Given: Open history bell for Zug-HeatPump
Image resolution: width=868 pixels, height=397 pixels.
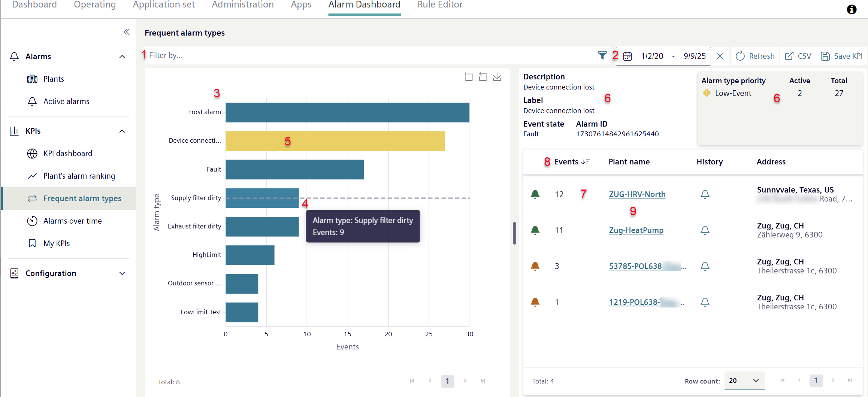Looking at the screenshot, I should [705, 230].
